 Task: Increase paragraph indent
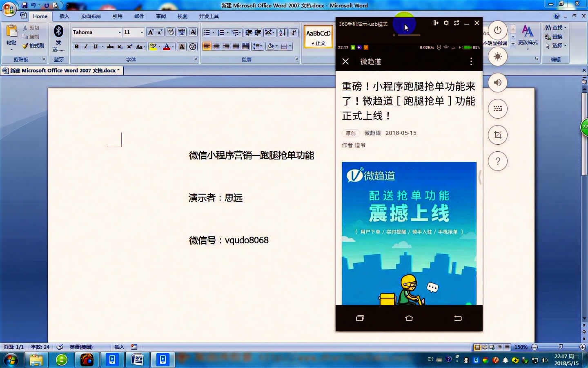pos(258,32)
